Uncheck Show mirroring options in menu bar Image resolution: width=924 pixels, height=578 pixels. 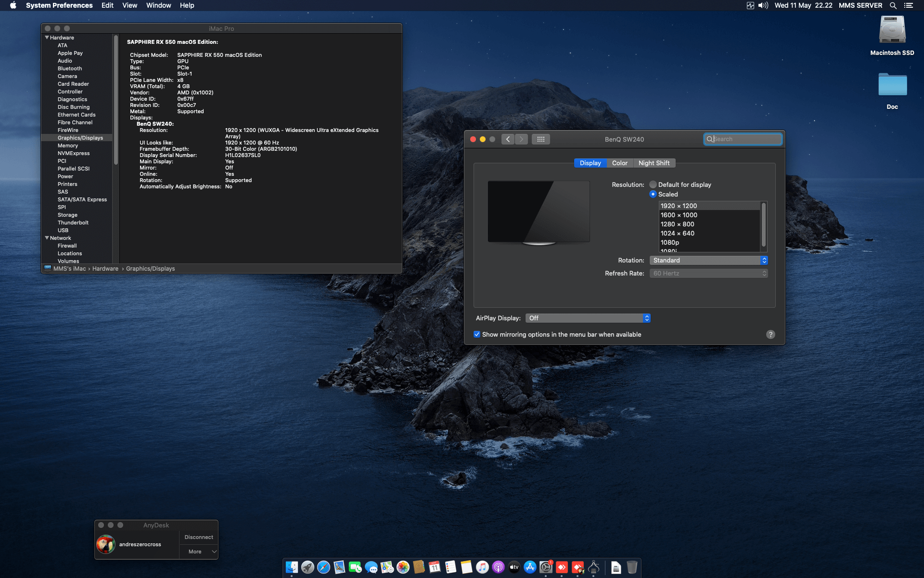click(x=477, y=334)
